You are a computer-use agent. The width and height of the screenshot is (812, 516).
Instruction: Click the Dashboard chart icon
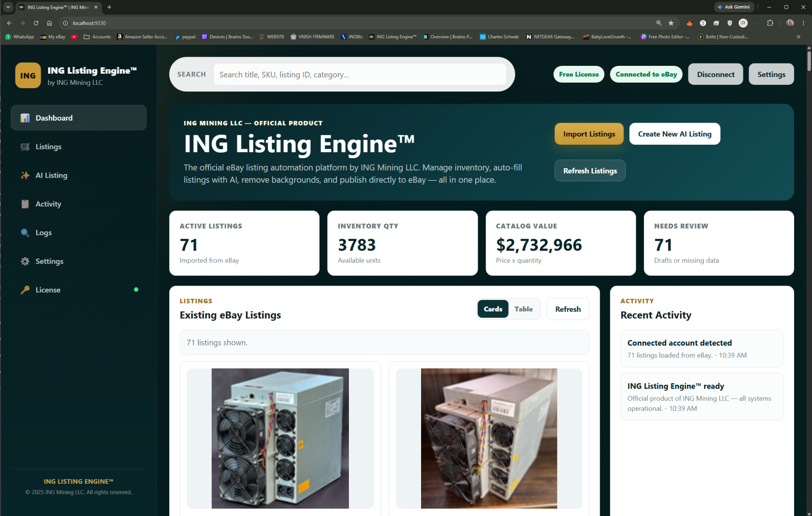(25, 118)
